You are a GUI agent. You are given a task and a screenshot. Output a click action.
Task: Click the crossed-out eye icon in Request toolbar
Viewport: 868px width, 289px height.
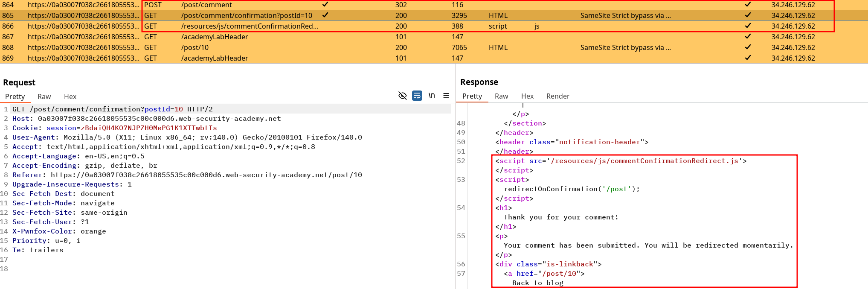click(402, 96)
